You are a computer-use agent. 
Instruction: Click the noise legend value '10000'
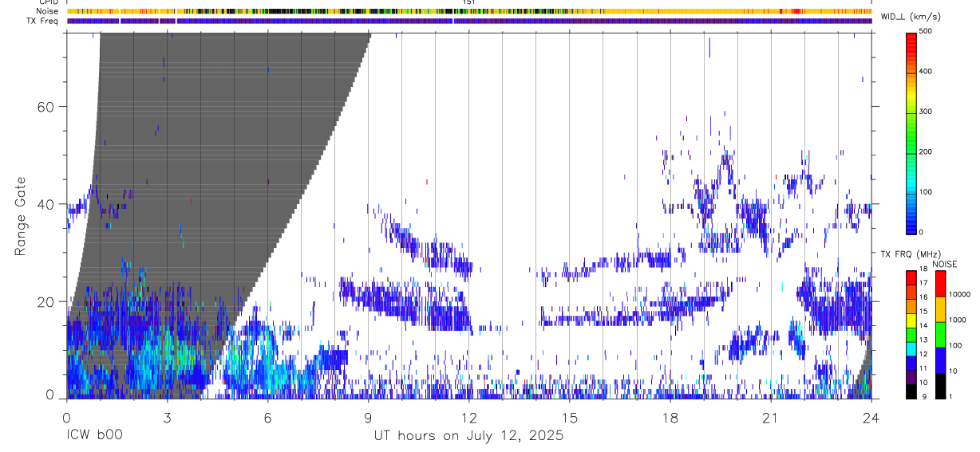[x=958, y=295]
